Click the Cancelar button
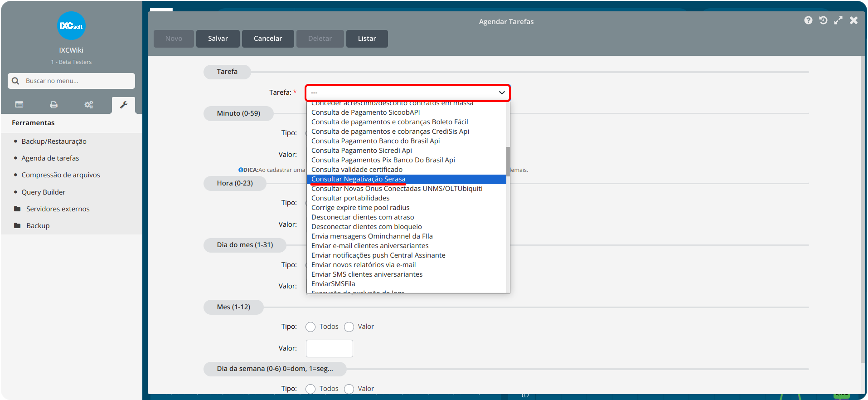868x400 pixels. pyautogui.click(x=268, y=39)
